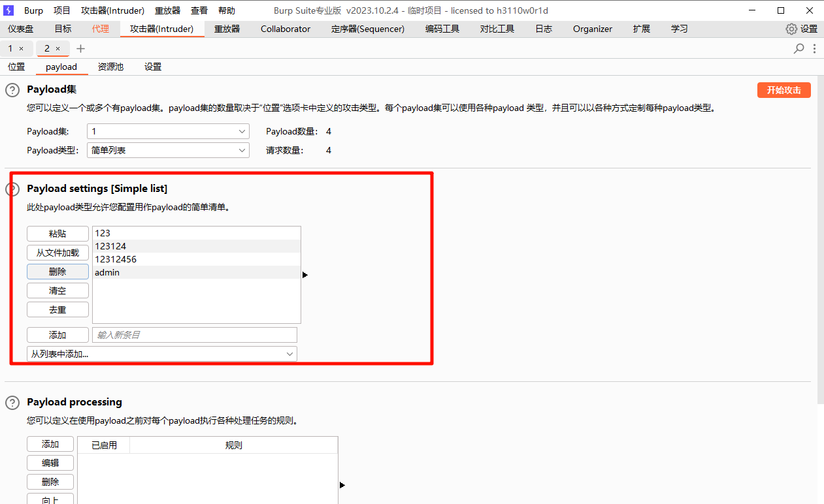Open help for Payload集 section

pyautogui.click(x=12, y=90)
